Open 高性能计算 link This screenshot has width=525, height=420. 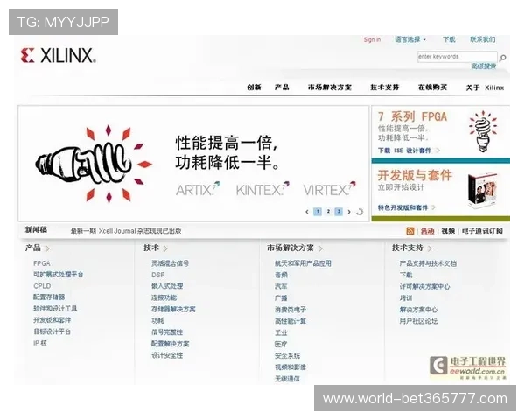click(x=290, y=321)
